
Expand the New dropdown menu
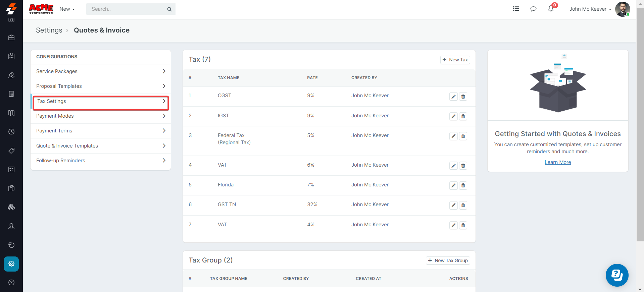point(67,9)
